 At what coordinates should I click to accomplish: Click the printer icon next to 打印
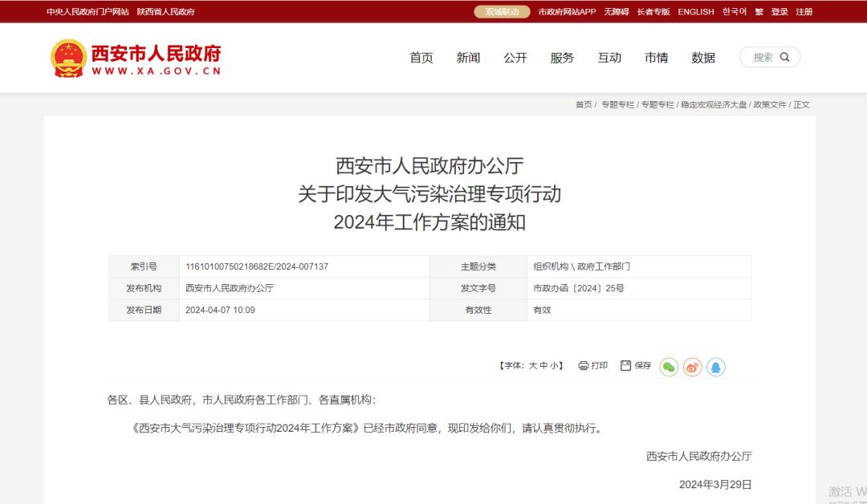click(x=583, y=365)
